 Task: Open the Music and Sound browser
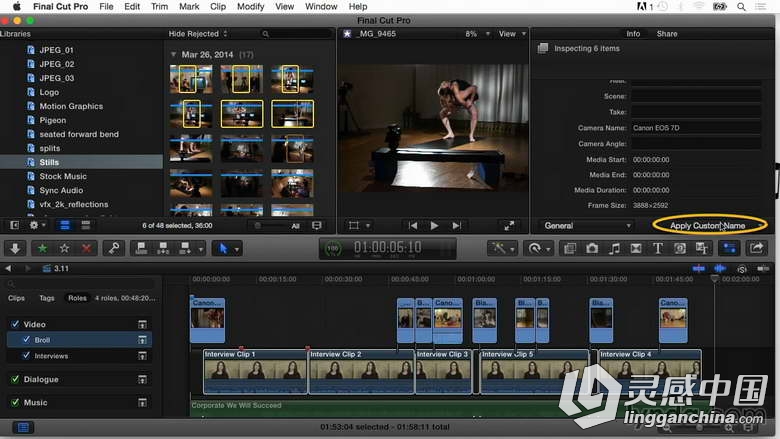click(x=614, y=248)
